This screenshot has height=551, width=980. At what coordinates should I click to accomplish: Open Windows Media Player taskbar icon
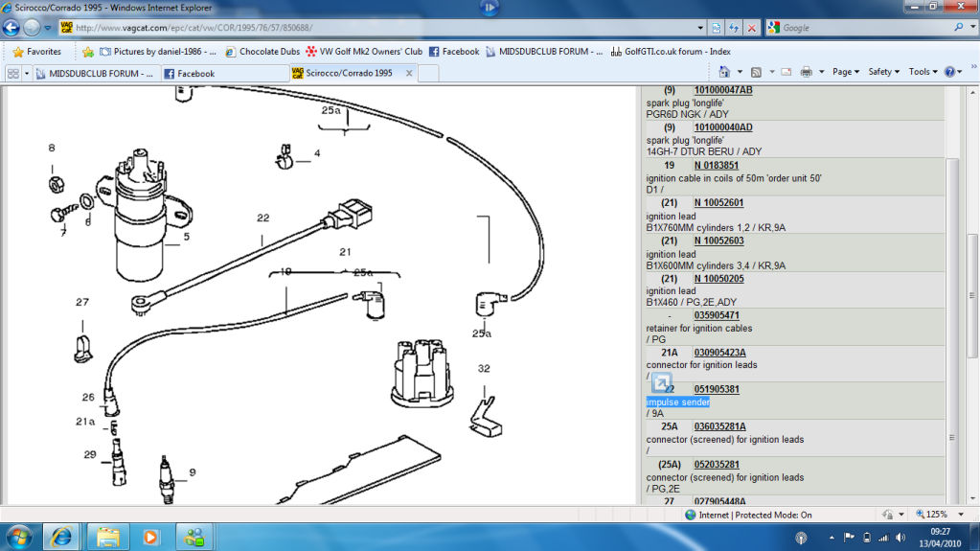point(150,538)
